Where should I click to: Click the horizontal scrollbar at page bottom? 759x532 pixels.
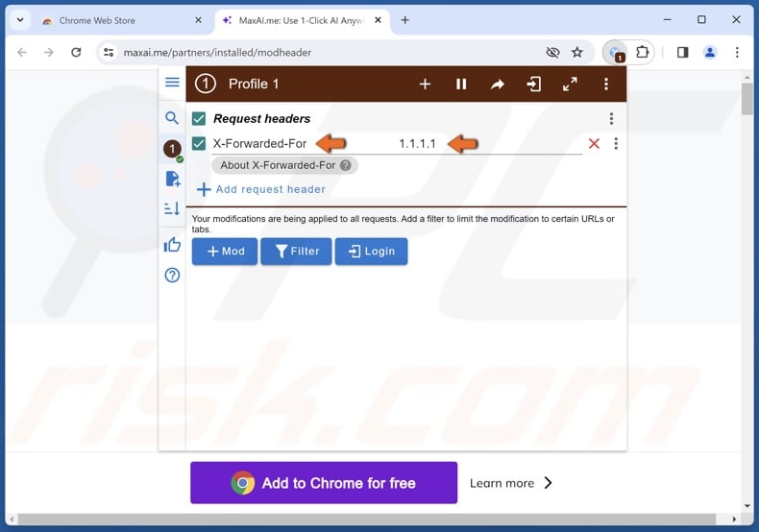367,519
